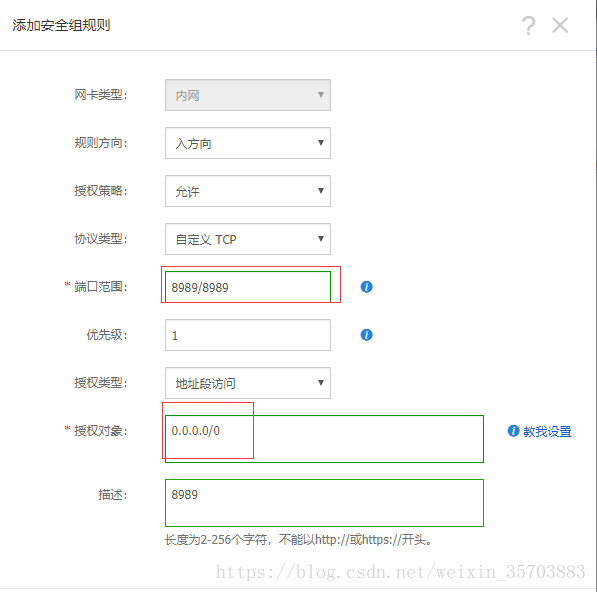Click the 描述 text area with 8989

point(324,503)
